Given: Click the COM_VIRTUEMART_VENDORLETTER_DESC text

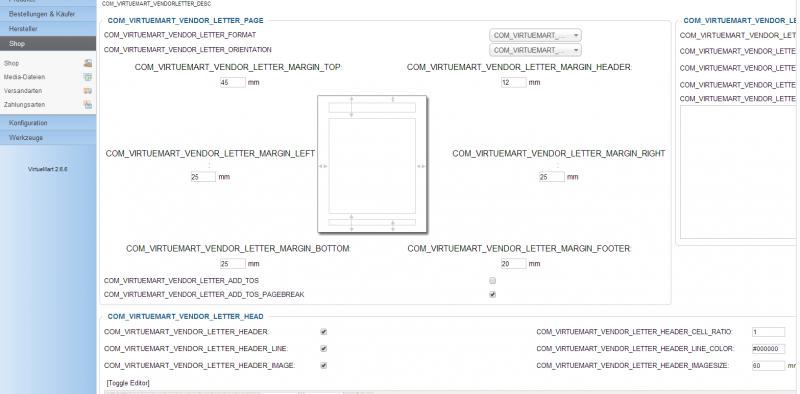Looking at the screenshot, I should click(156, 4).
